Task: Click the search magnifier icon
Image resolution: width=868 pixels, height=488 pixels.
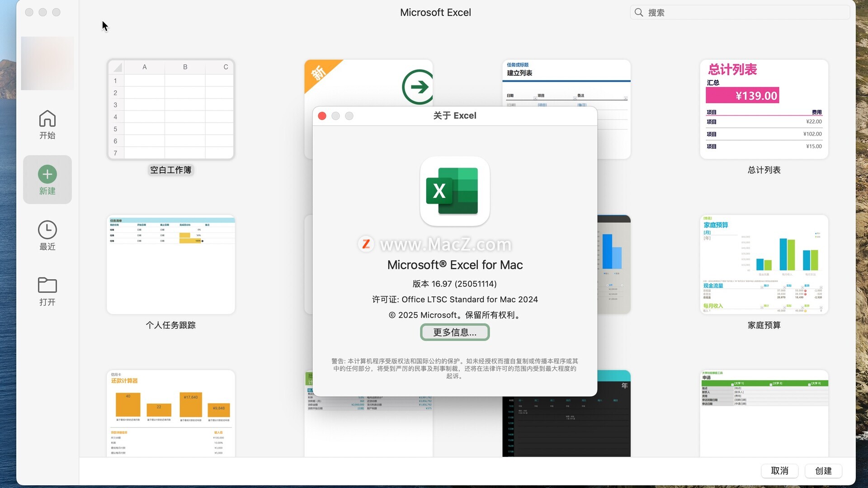Action: tap(639, 13)
